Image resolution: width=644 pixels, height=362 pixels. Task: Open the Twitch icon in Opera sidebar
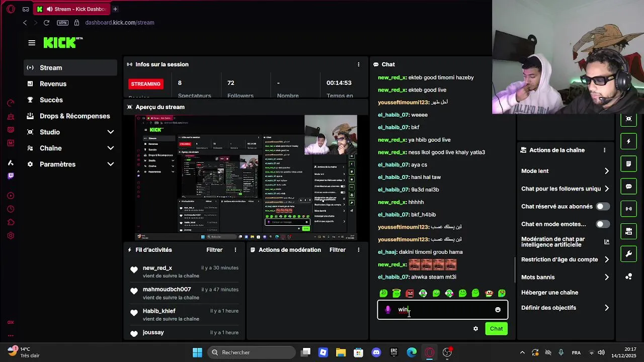tap(11, 176)
